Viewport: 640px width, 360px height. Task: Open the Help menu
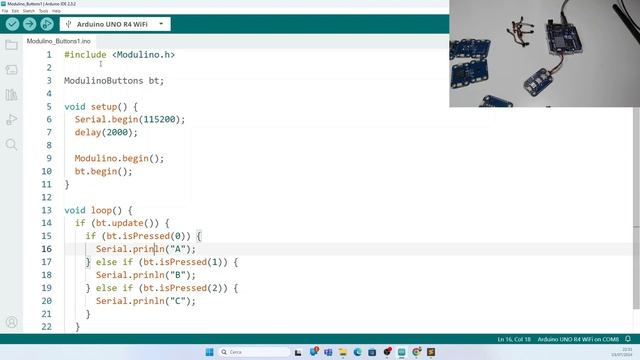(x=56, y=11)
